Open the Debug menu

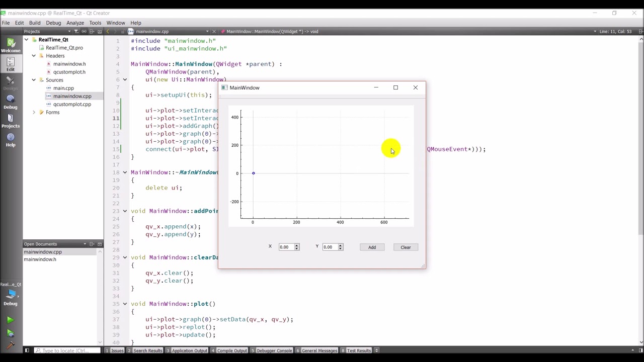click(53, 23)
